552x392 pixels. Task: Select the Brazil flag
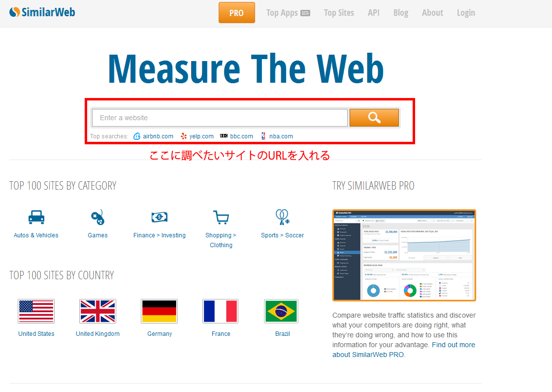(281, 311)
